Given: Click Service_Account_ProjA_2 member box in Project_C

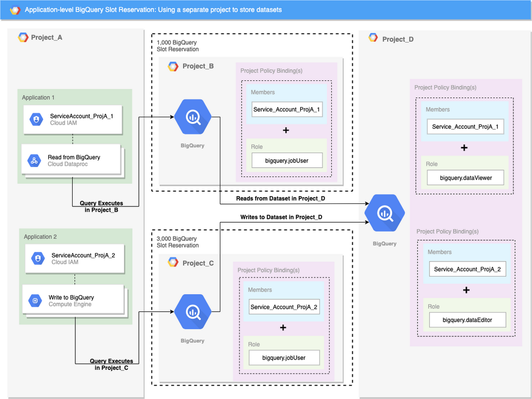Looking at the screenshot, I should [284, 307].
